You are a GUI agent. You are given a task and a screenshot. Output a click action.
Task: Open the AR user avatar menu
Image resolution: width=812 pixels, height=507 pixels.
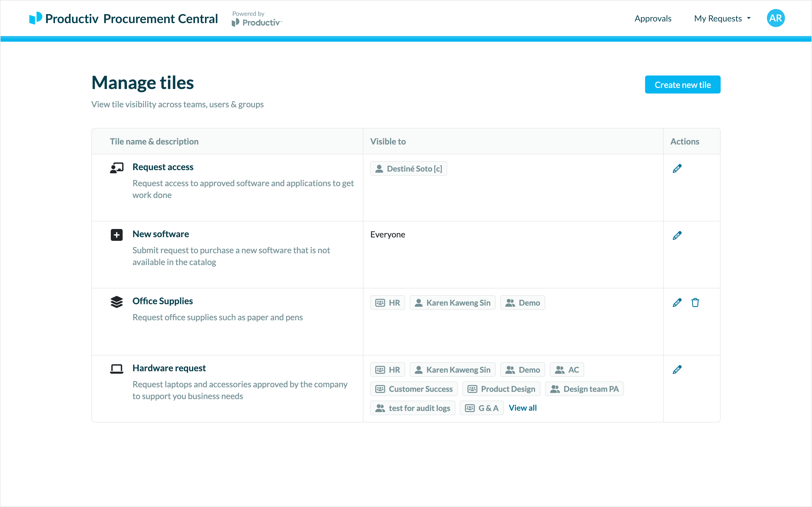[x=775, y=18]
